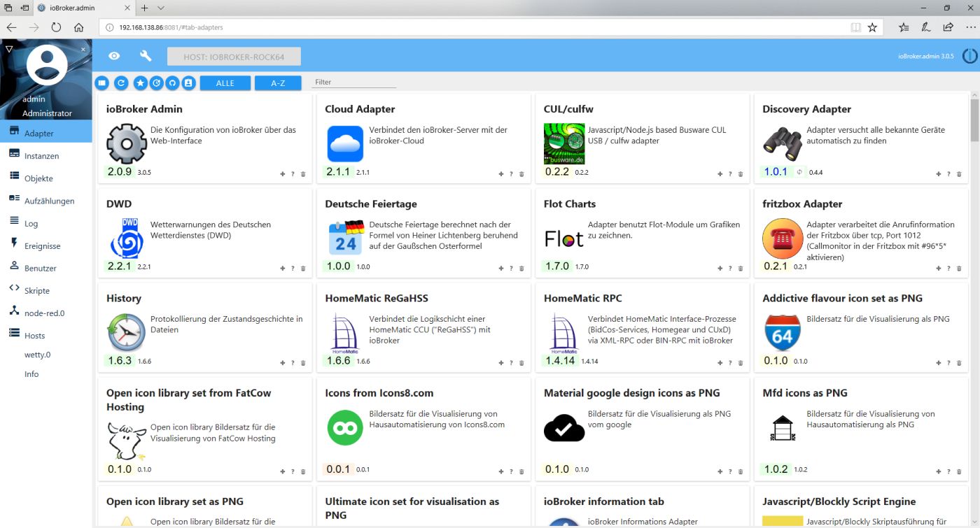Delete the CUL/culfw adapter
This screenshot has width=980, height=528.
pos(741,173)
